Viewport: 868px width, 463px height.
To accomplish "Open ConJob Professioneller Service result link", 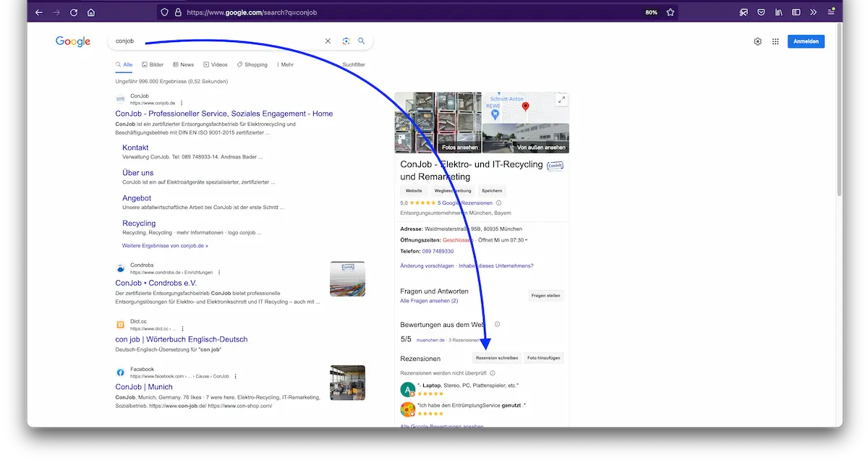I will 224,114.
